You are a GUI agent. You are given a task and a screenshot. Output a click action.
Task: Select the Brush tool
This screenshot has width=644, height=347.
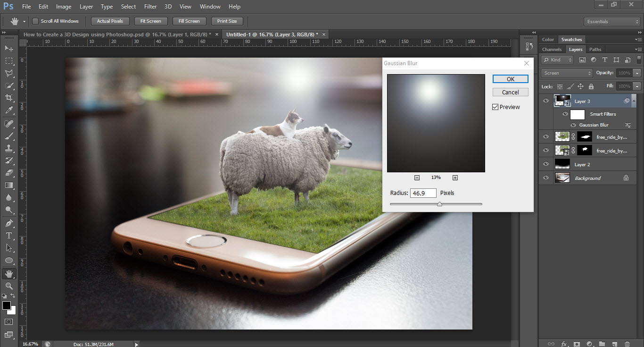pos(9,136)
